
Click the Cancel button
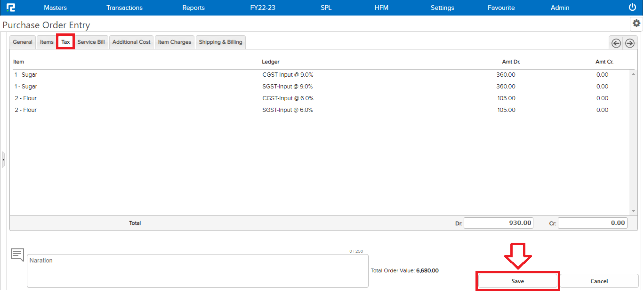[x=600, y=281]
